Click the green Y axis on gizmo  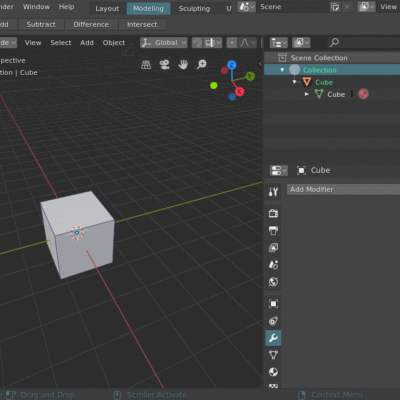point(250,76)
